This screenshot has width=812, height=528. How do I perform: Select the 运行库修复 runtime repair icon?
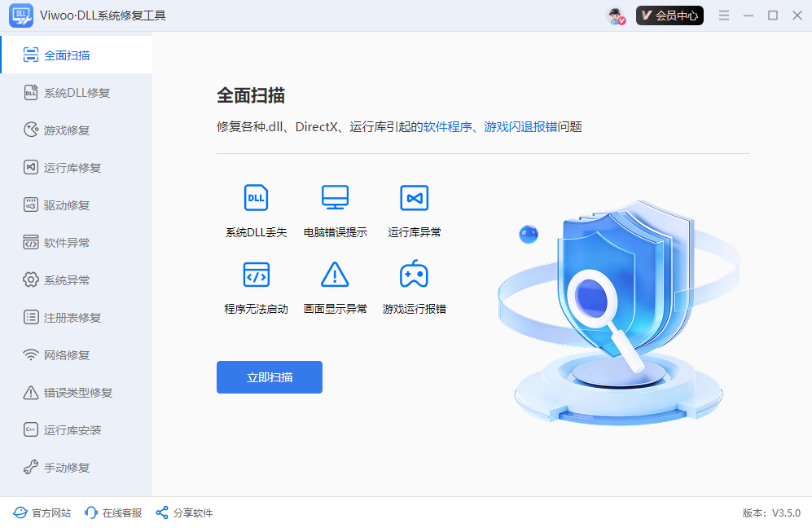(x=29, y=167)
